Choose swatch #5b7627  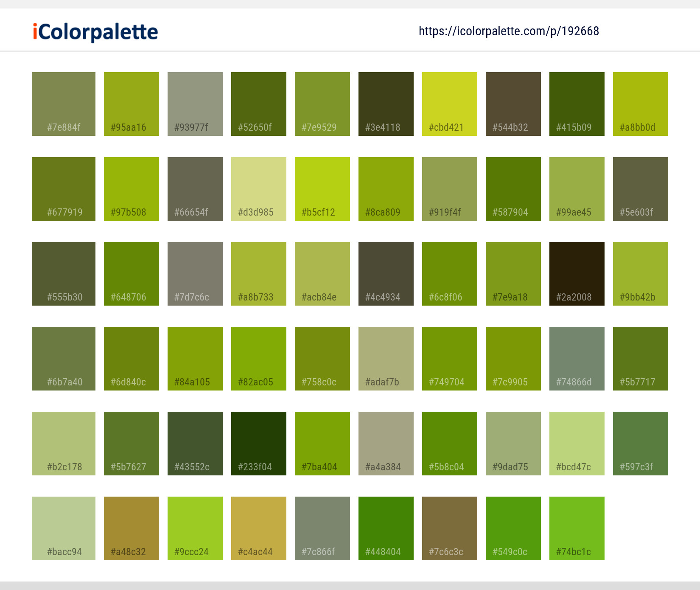click(x=132, y=444)
